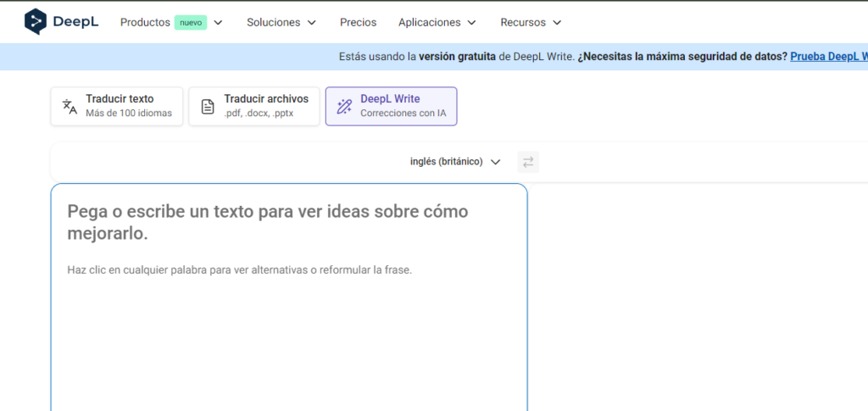The image size is (868, 411).
Task: Expand the Soluciones chevron arrow
Action: click(311, 23)
